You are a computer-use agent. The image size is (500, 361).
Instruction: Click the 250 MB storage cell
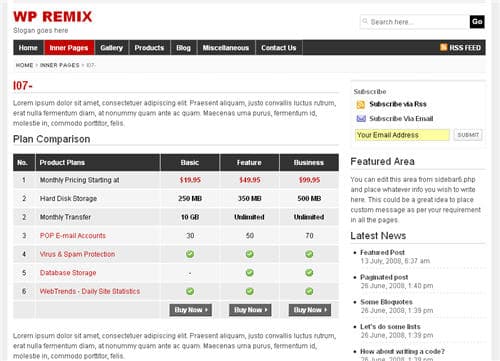pyautogui.click(x=190, y=198)
